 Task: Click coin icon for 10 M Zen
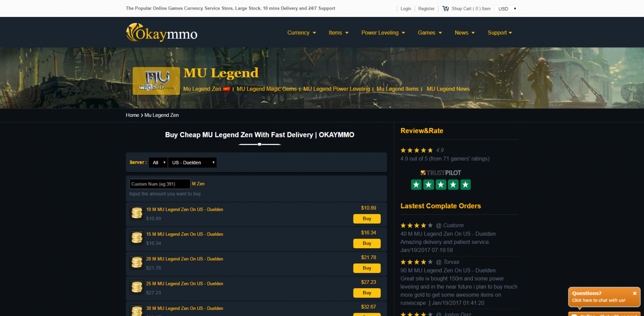(x=137, y=213)
